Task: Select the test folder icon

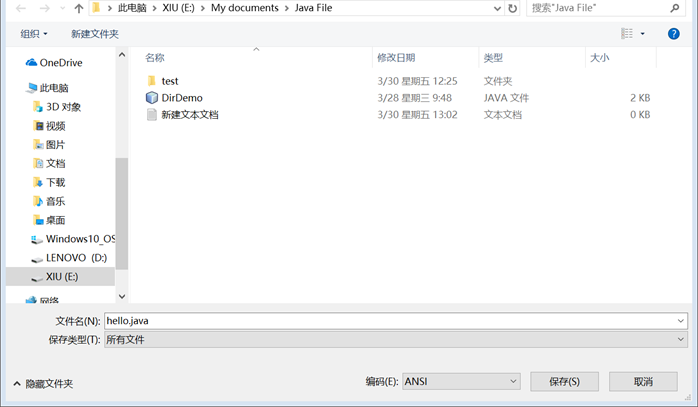Action: [x=152, y=81]
